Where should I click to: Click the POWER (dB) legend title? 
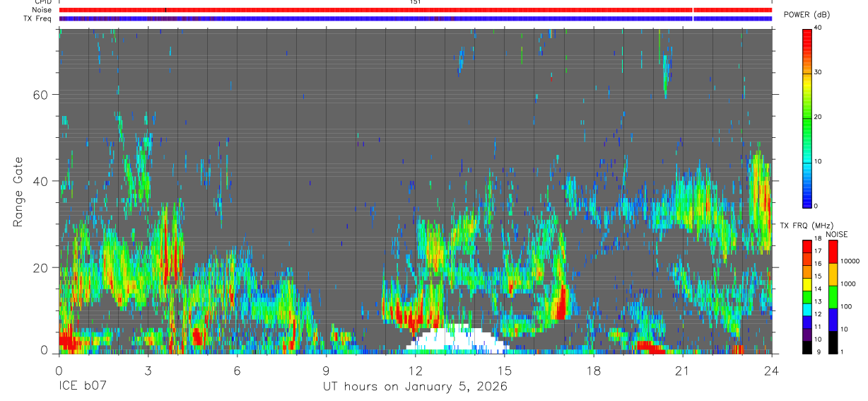click(x=806, y=15)
